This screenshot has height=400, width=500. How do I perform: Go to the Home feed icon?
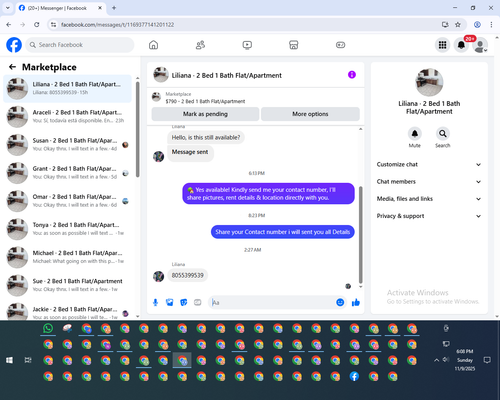(153, 45)
